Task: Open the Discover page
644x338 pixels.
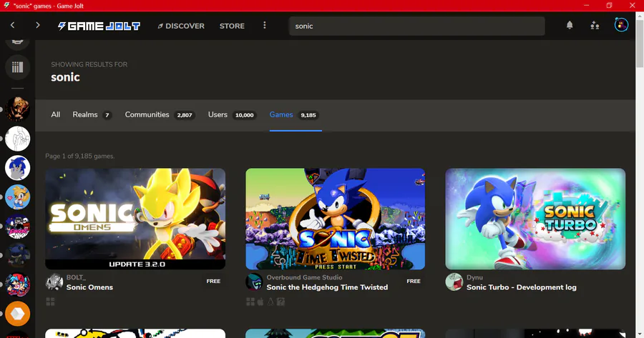Action: pyautogui.click(x=181, y=26)
